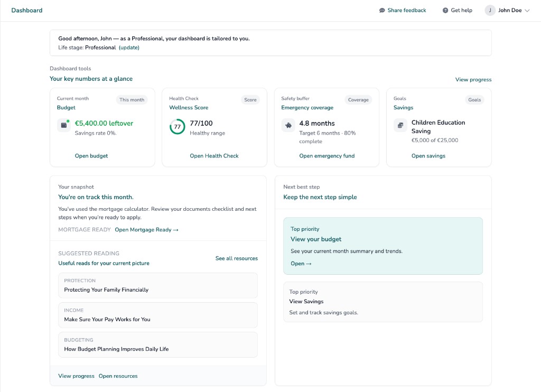Click the Score badge on the Health Check card

[x=250, y=99]
